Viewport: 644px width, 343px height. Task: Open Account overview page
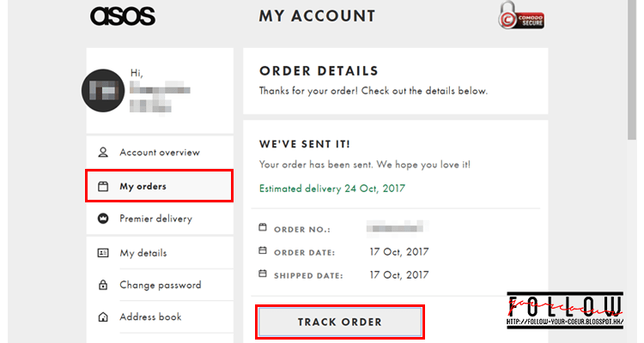(x=160, y=153)
